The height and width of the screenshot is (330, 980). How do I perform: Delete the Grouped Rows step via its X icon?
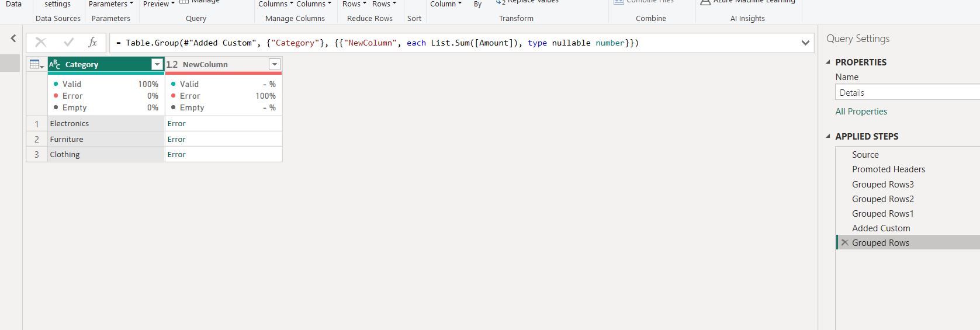845,242
